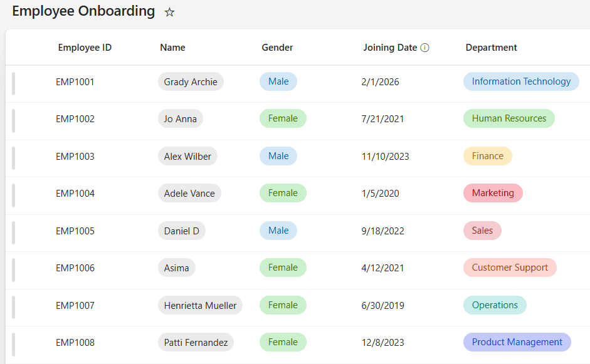The image size is (590, 364).
Task: Sort by the Employee ID column header
Action: click(85, 48)
